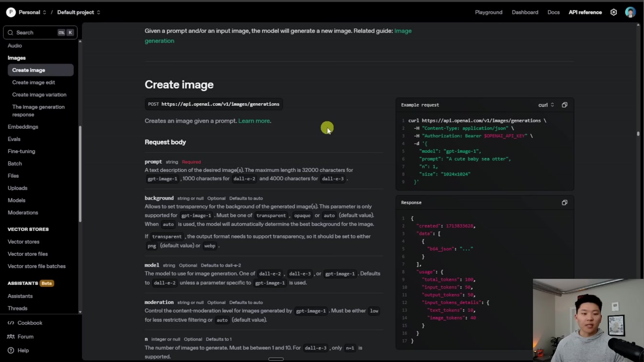This screenshot has width=644, height=362.
Task: Copy the Response code block
Action: click(564, 203)
